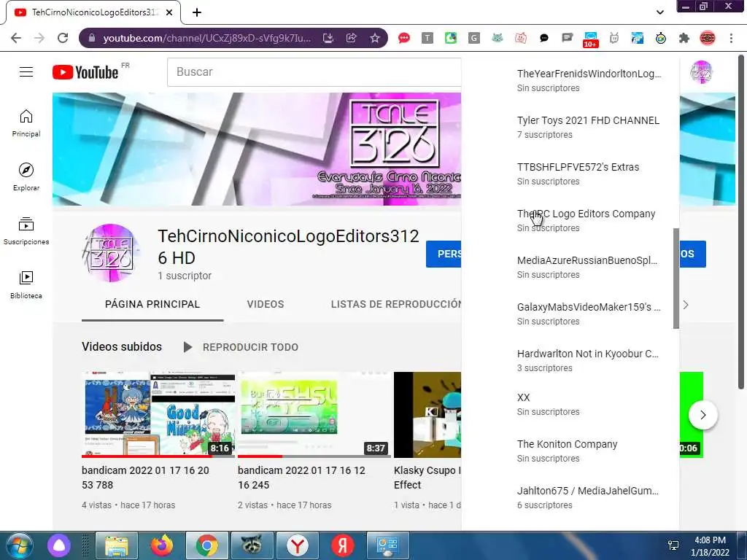Open the 8:37 bandicam video thumbnail
This screenshot has height=560, width=747.
(314, 415)
